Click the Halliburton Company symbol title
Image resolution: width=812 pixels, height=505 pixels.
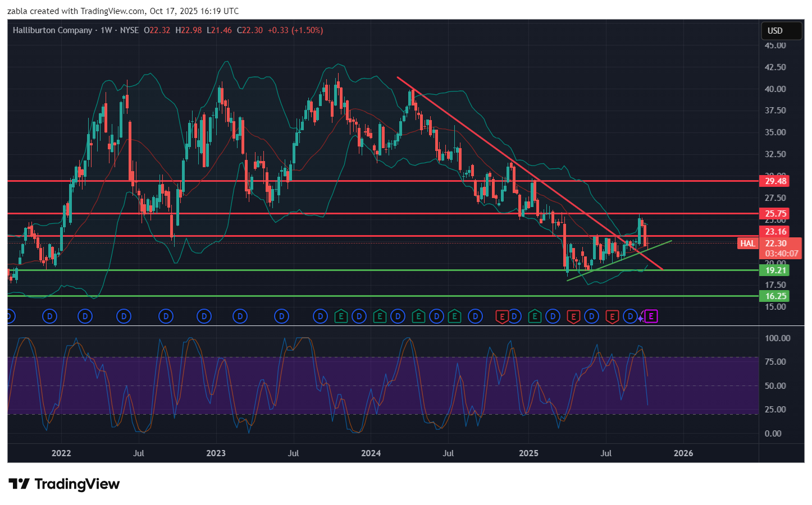52,30
